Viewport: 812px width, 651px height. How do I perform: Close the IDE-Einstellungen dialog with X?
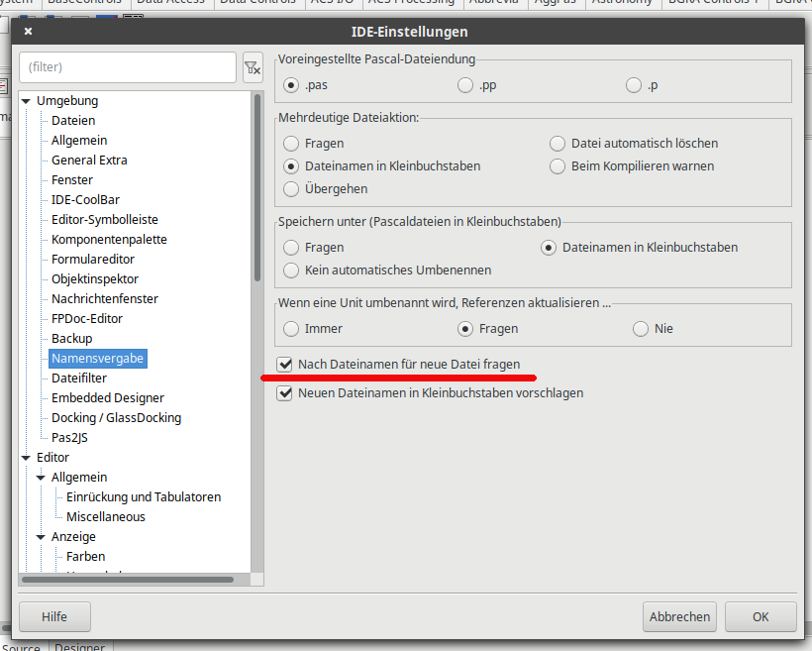[x=28, y=32]
